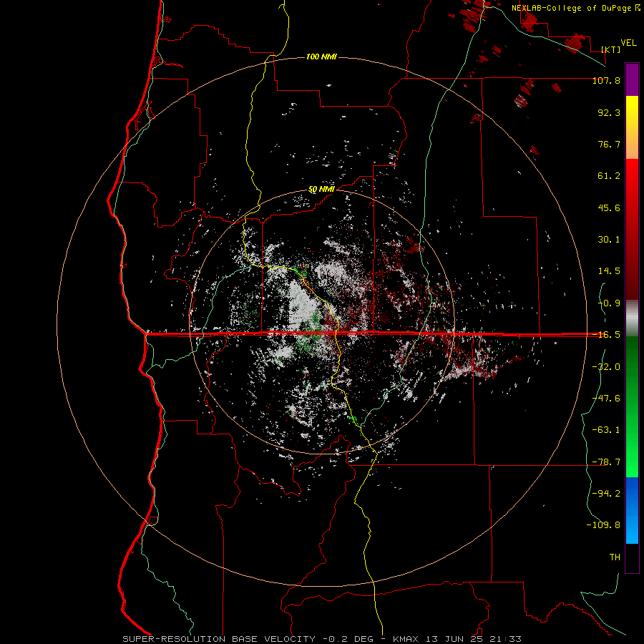Screen dimensions: 644x644
Task: Click the 30.1 velocity scale value
Action: 609,240
